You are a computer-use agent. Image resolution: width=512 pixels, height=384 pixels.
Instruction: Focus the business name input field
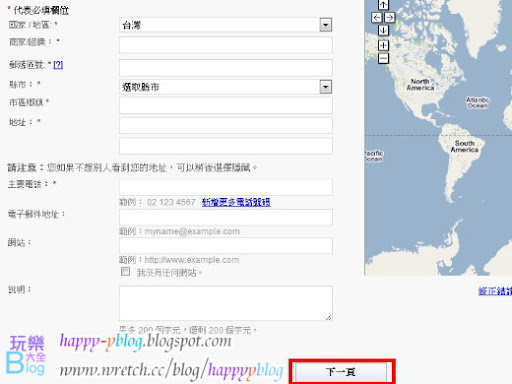(226, 45)
